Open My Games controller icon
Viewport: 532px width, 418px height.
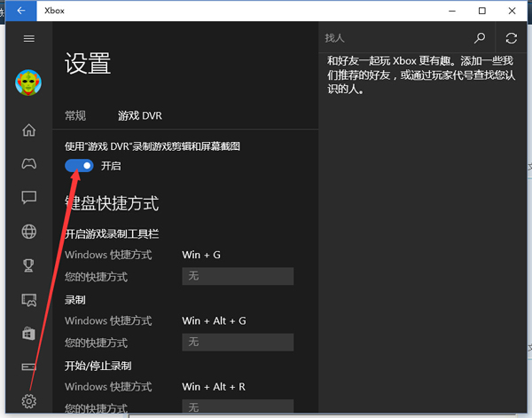pyautogui.click(x=28, y=164)
